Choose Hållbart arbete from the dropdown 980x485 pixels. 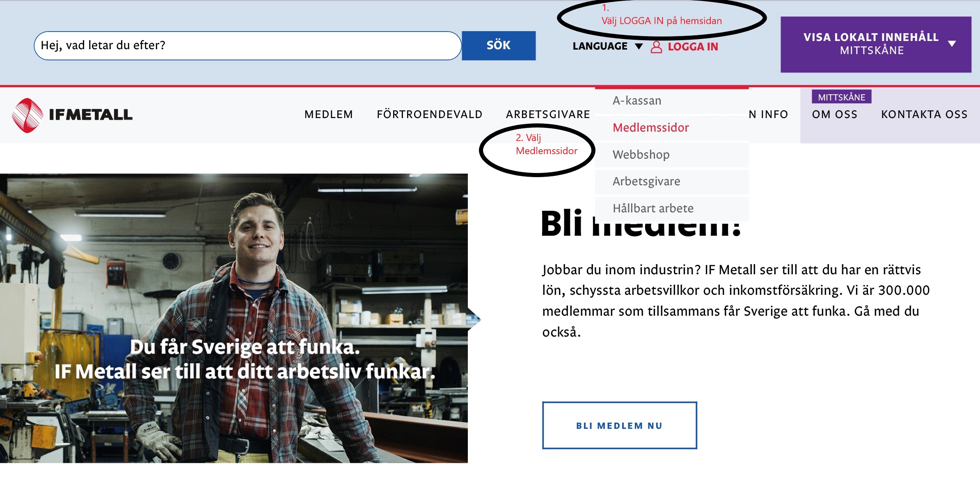pos(653,208)
